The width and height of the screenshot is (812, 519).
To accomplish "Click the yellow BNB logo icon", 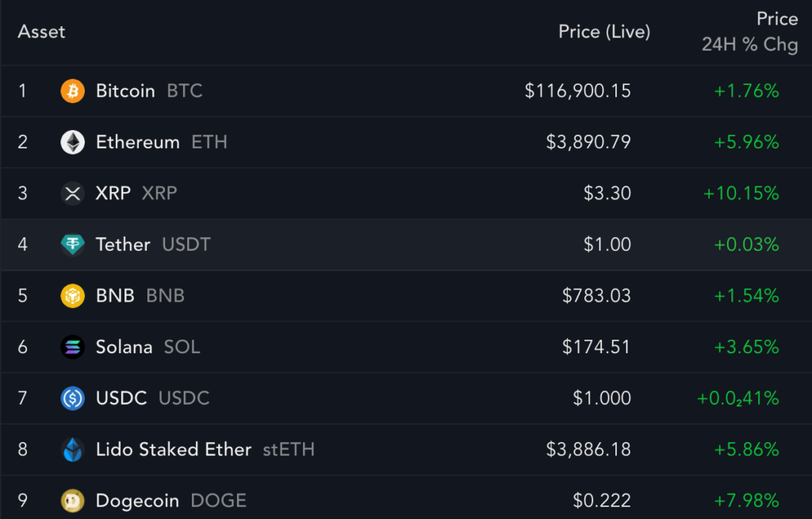I will [72, 295].
